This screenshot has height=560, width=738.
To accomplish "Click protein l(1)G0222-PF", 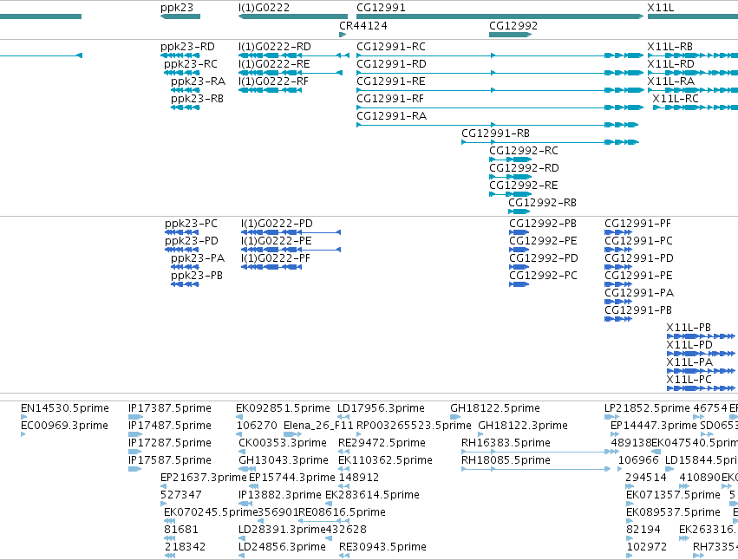I will (x=276, y=258).
